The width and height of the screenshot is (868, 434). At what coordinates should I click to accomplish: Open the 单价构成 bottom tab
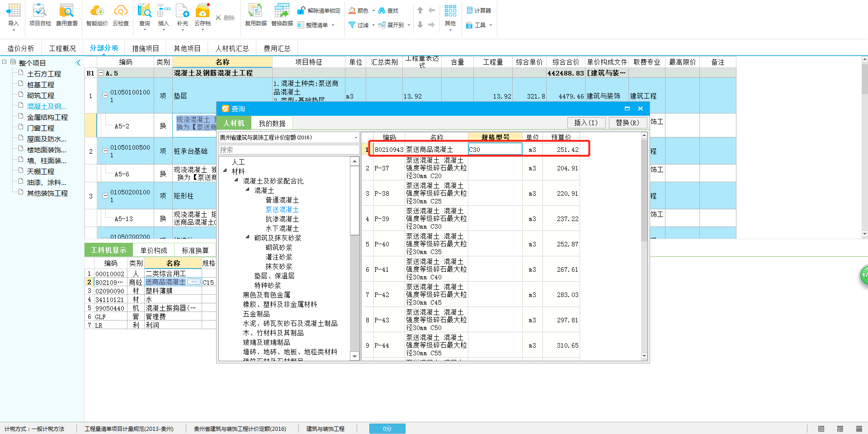(154, 250)
